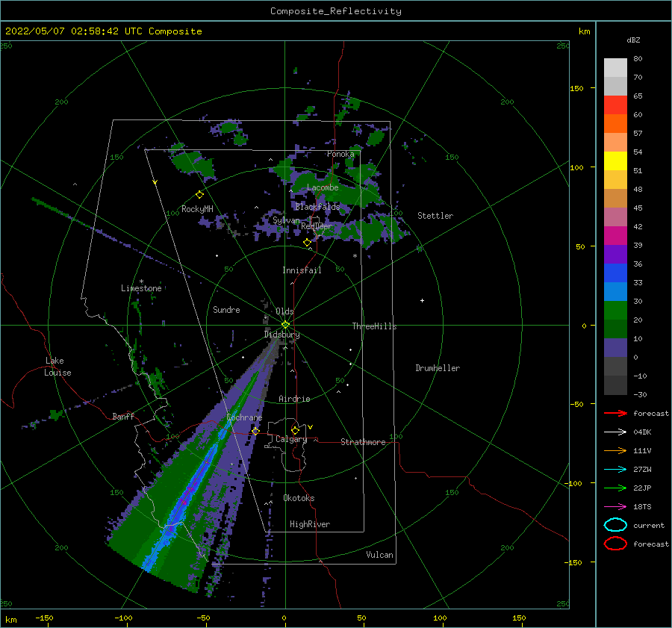672x628 pixels.
Task: Click the km unit label at top right
Action: pyautogui.click(x=584, y=31)
